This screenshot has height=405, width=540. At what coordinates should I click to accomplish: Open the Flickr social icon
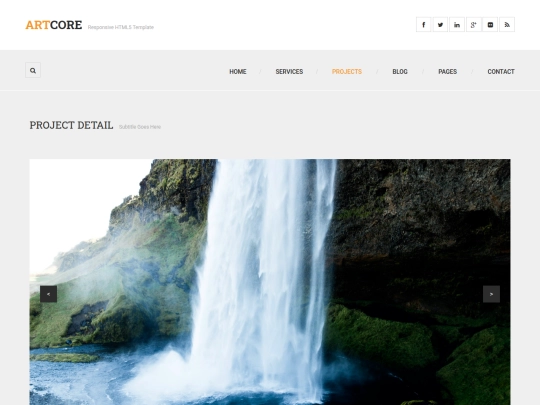pyautogui.click(x=490, y=24)
